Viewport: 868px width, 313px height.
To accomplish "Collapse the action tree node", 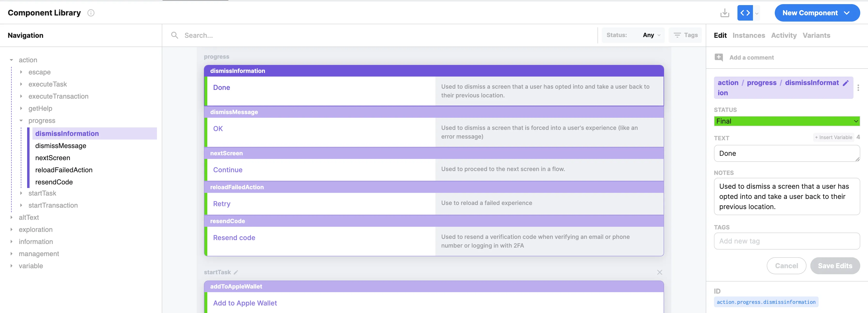I will pos(11,60).
